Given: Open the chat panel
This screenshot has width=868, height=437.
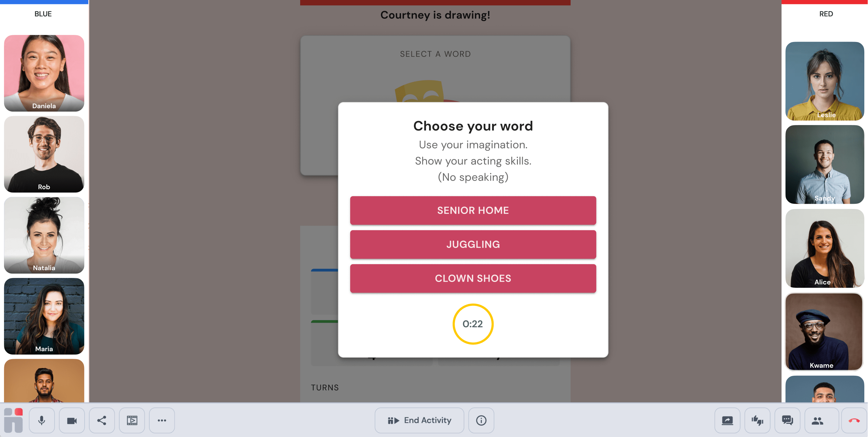Looking at the screenshot, I should click(787, 420).
